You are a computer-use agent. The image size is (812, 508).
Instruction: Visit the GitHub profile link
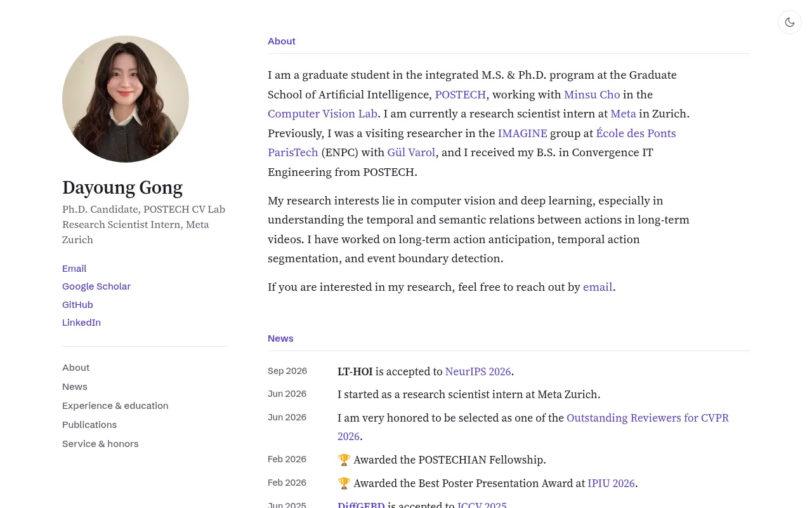[77, 305]
